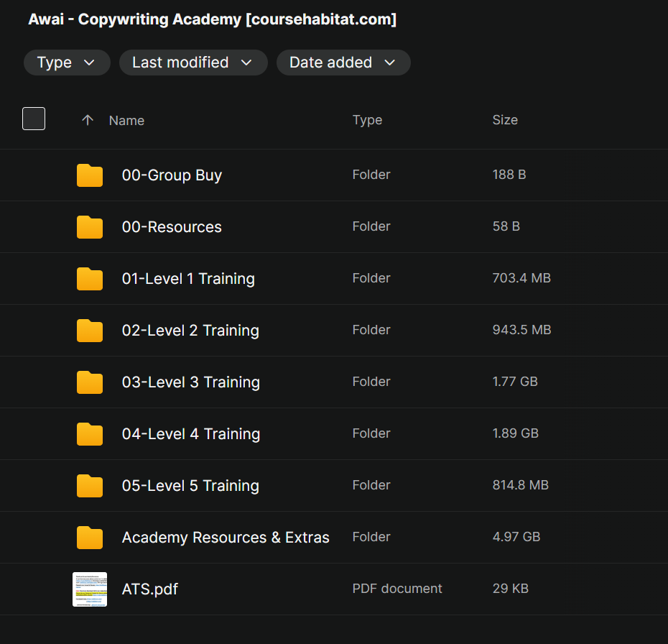Sort the list by Name column header
Viewport: 668px width, 644px height.
[126, 121]
